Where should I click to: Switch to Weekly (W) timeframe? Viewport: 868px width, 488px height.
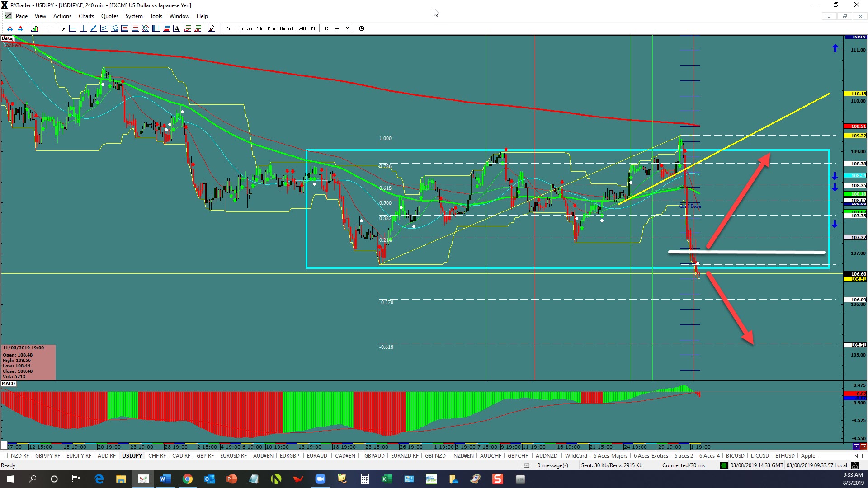point(337,28)
